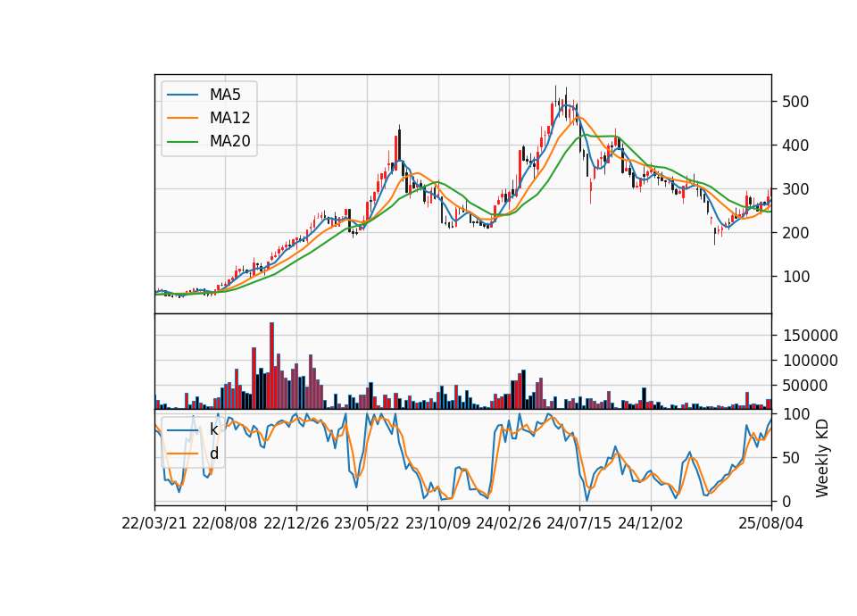This screenshot has width=857, height=616.
Task: Click the 24/12/02 date tick label
Action: [651, 524]
